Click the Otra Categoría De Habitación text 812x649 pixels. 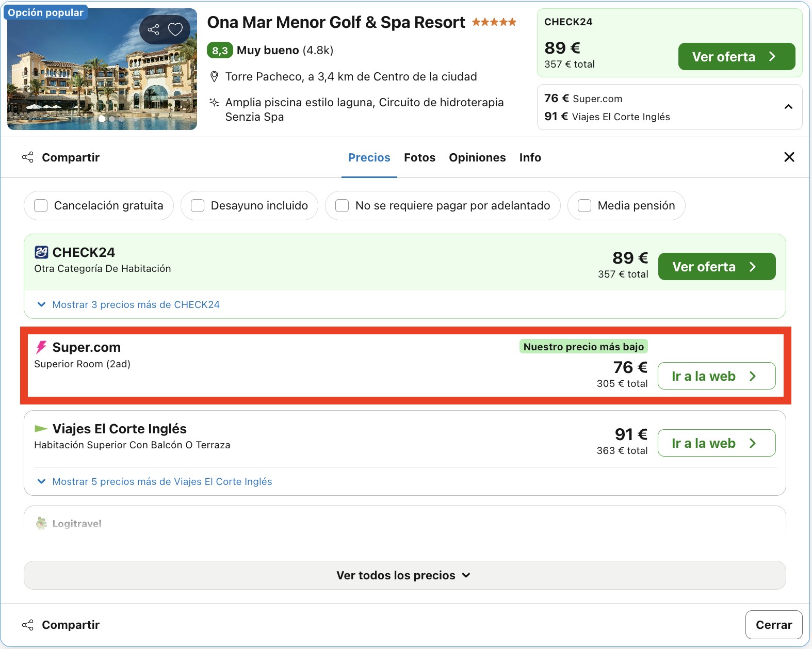pos(103,269)
